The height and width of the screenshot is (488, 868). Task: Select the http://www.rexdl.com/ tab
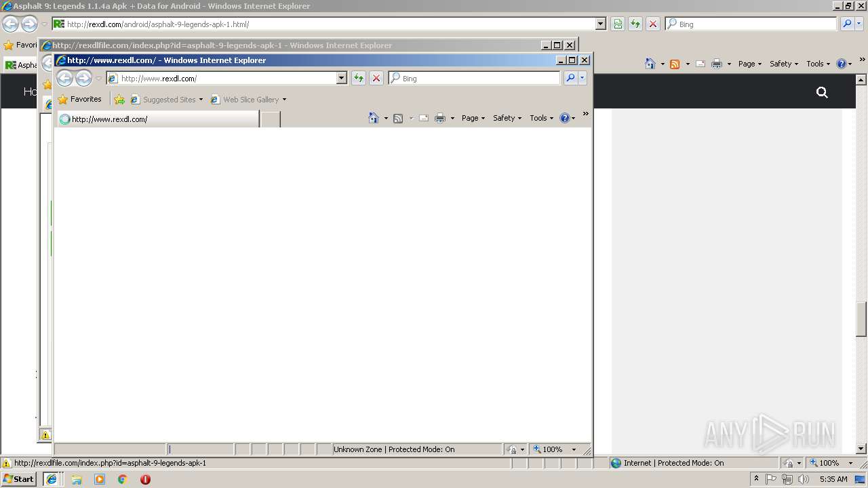pos(157,119)
